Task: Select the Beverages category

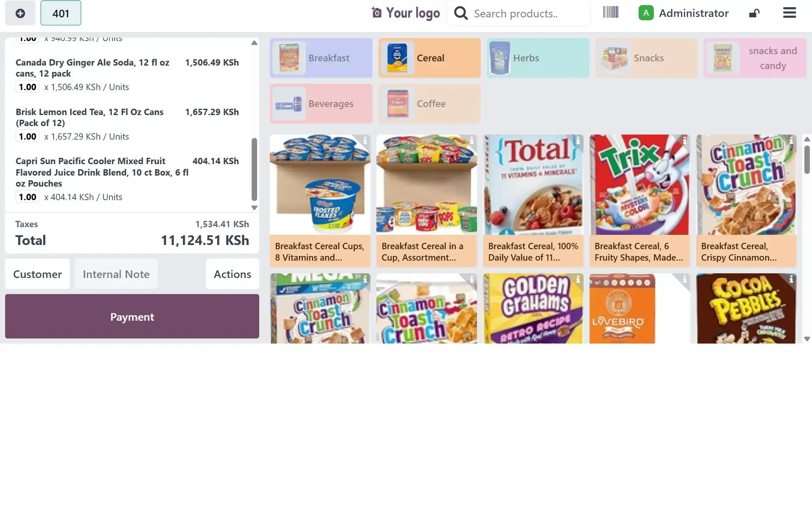Action: (321, 104)
